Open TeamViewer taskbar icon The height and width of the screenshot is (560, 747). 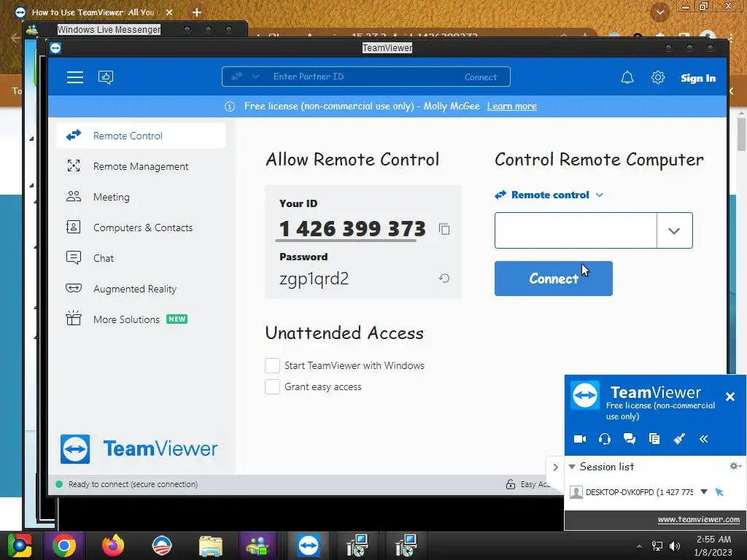(309, 545)
